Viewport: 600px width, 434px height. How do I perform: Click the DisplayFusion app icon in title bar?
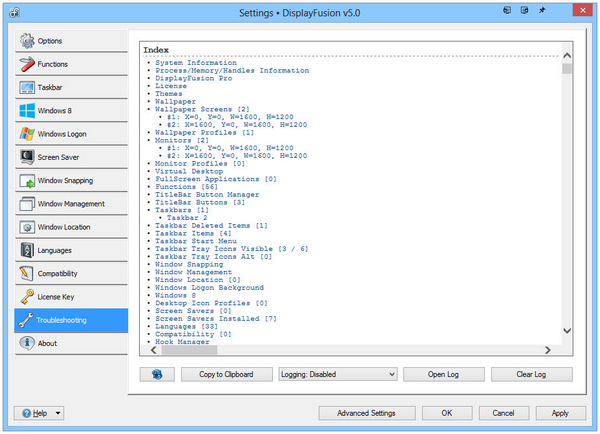15,13
